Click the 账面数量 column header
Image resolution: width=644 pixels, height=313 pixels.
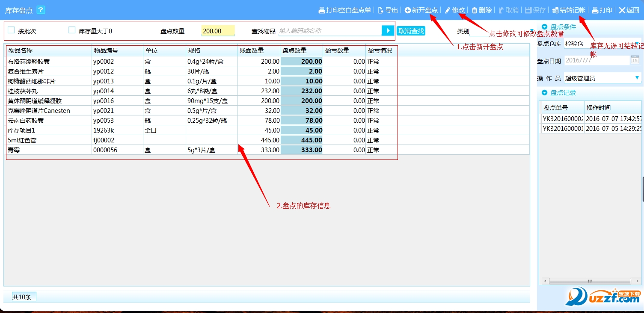coord(258,50)
